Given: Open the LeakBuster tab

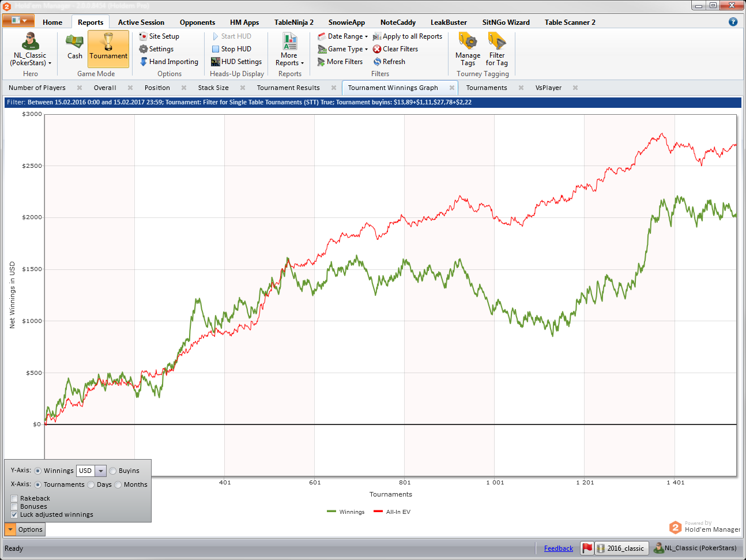Looking at the screenshot, I should point(449,22).
